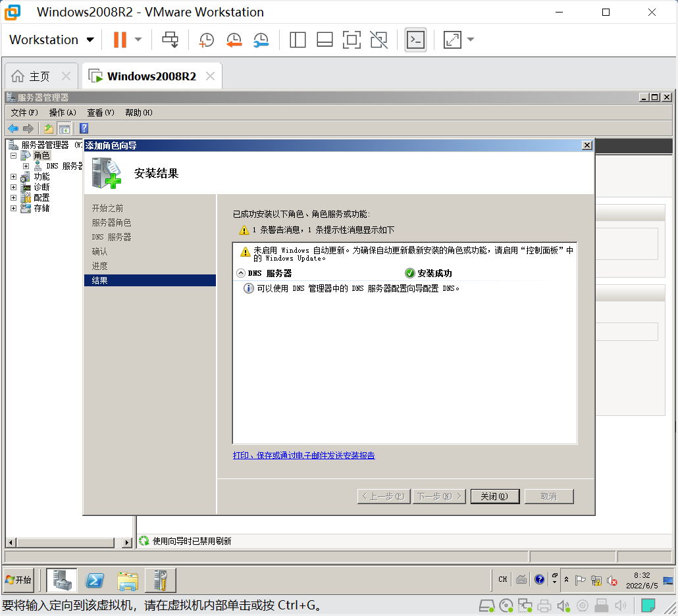This screenshot has height=616, width=678.
Task: Click the guest help tray icon
Action: [539, 579]
